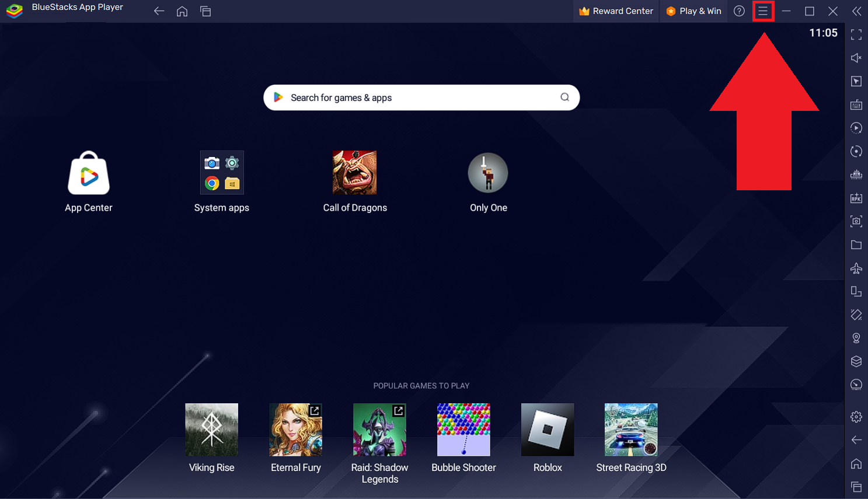
Task: Open Play & Win
Action: tap(694, 11)
